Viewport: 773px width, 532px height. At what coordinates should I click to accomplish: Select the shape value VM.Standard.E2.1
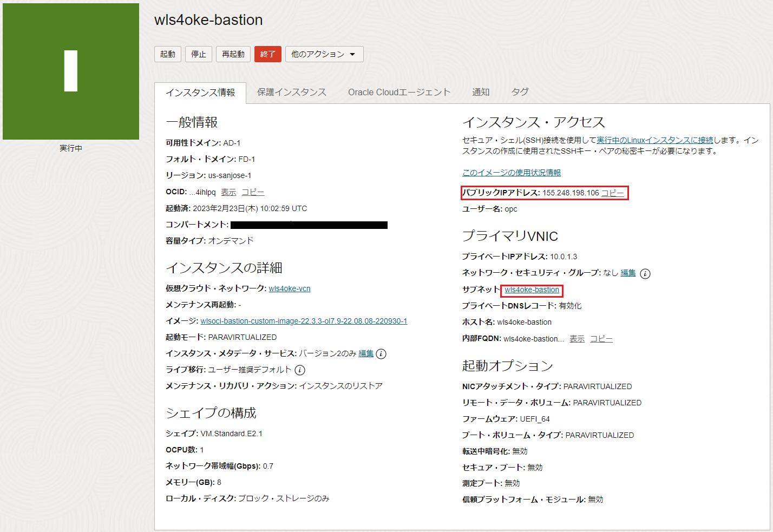[x=231, y=434]
